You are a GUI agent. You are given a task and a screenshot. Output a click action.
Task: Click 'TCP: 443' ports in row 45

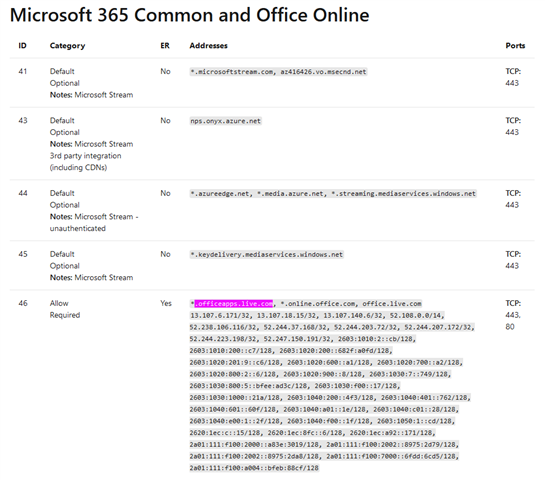(x=513, y=260)
